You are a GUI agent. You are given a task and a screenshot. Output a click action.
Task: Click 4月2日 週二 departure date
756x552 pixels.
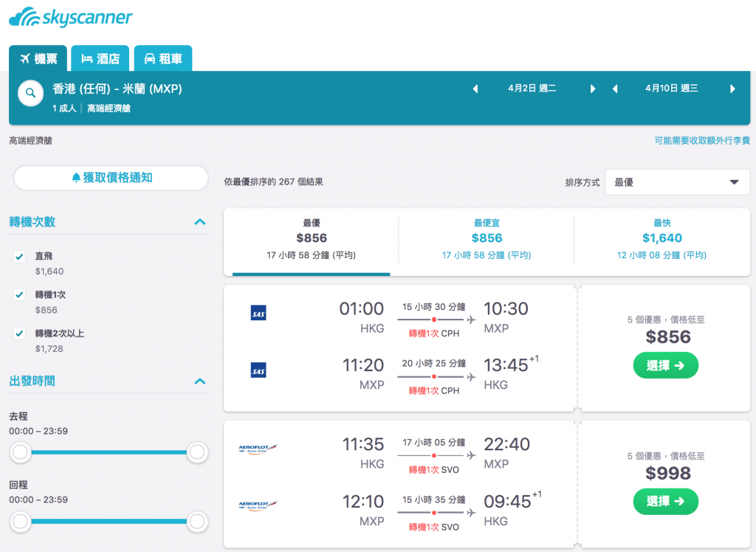point(532,89)
